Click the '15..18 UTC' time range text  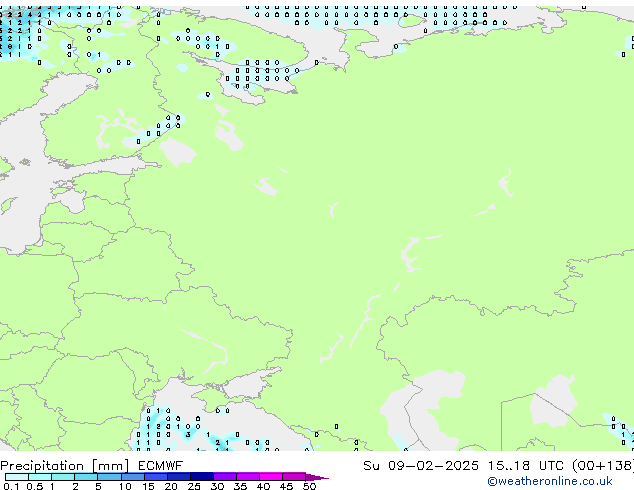pos(526,466)
